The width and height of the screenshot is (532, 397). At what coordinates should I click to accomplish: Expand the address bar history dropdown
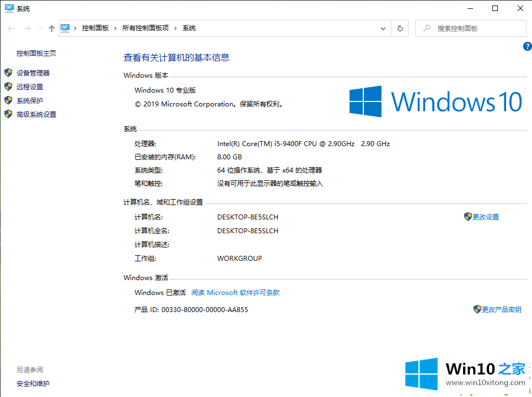(383, 28)
